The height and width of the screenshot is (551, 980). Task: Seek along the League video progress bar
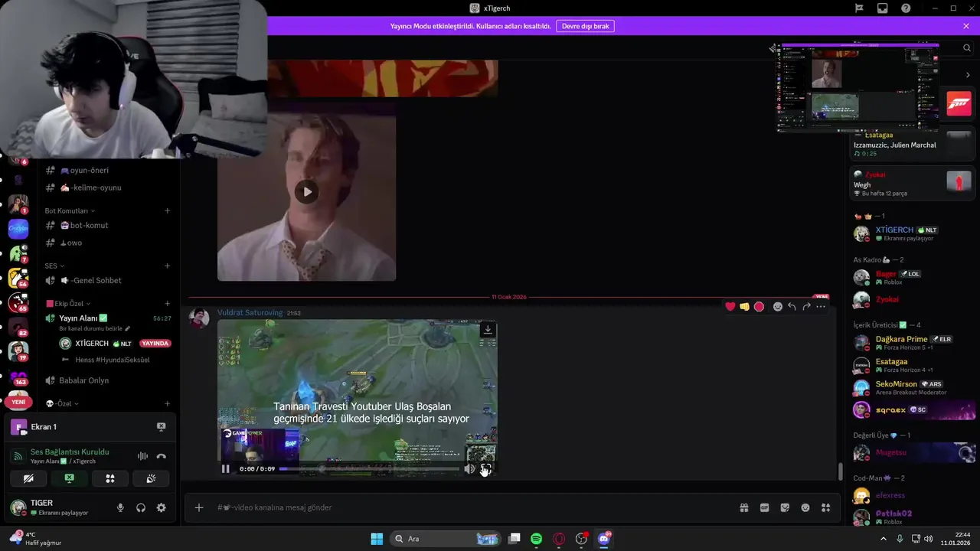(369, 469)
